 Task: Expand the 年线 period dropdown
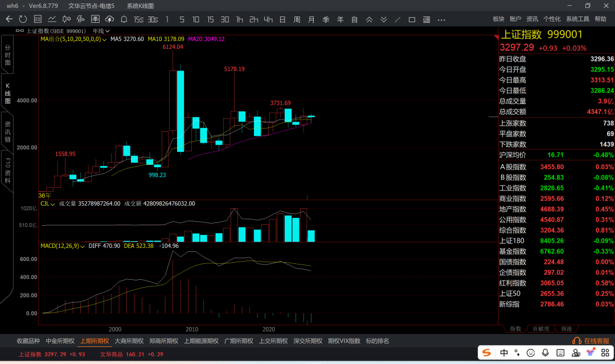click(x=101, y=31)
